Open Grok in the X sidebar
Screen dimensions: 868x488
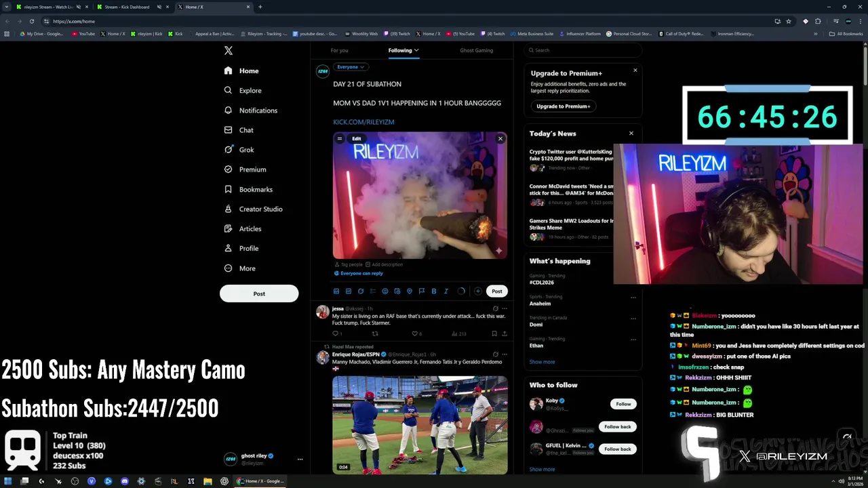[239, 150]
